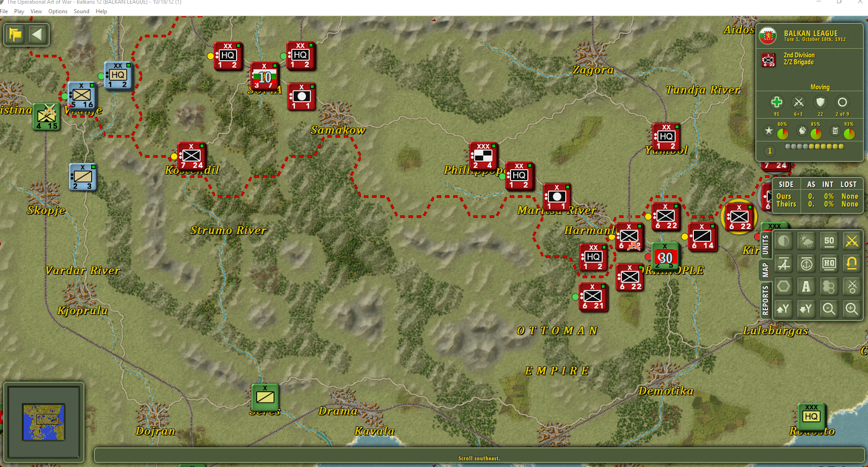Screen dimensions: 868x467
Task: Switch to the MAP tab
Action: pos(765,270)
